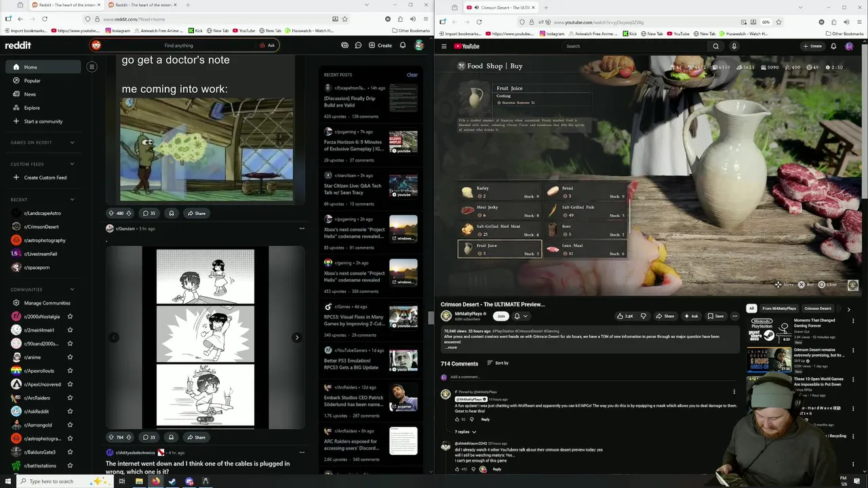The width and height of the screenshot is (868, 488).
Task: Click Create Custom Feed
Action: [x=43, y=178]
